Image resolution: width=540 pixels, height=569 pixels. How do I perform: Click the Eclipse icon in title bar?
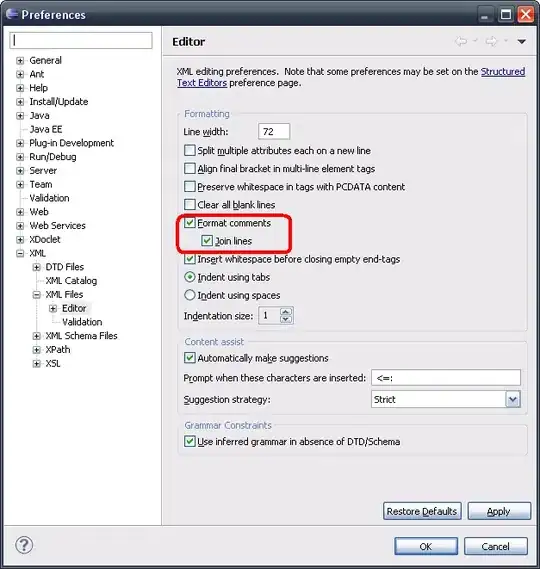[12, 14]
